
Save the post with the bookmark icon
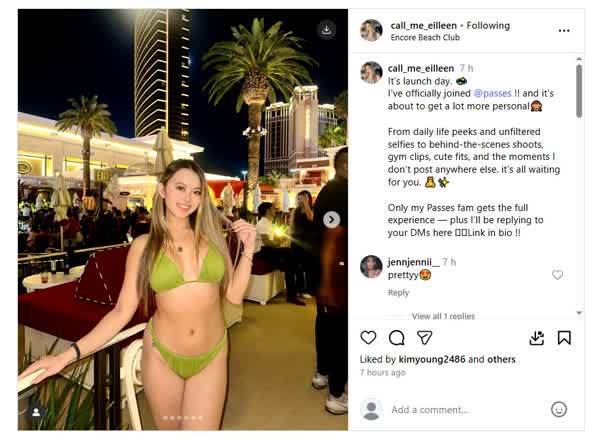coord(564,338)
